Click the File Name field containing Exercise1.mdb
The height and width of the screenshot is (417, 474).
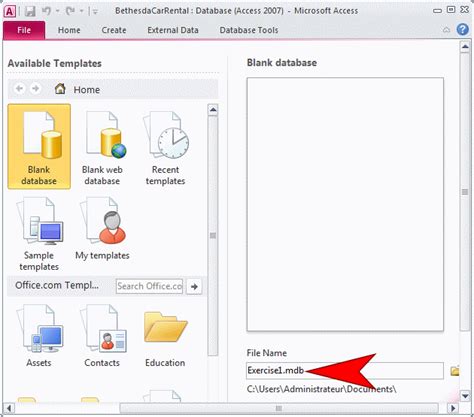345,371
